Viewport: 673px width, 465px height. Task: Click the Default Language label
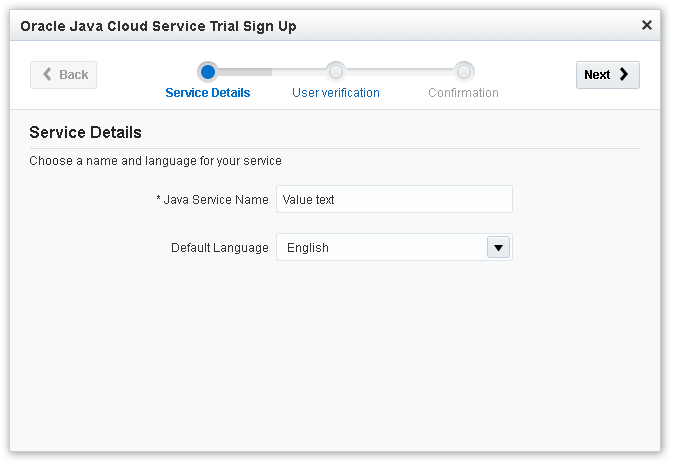(220, 248)
